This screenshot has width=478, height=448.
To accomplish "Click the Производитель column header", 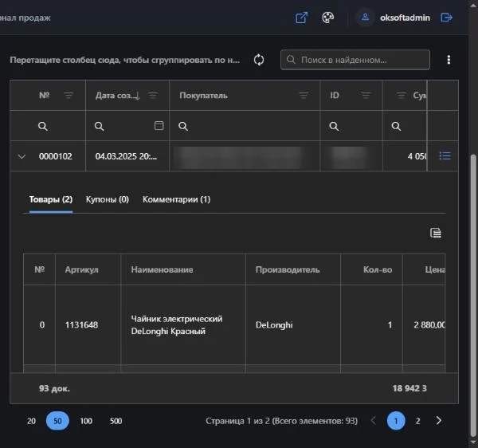I will pos(288,269).
